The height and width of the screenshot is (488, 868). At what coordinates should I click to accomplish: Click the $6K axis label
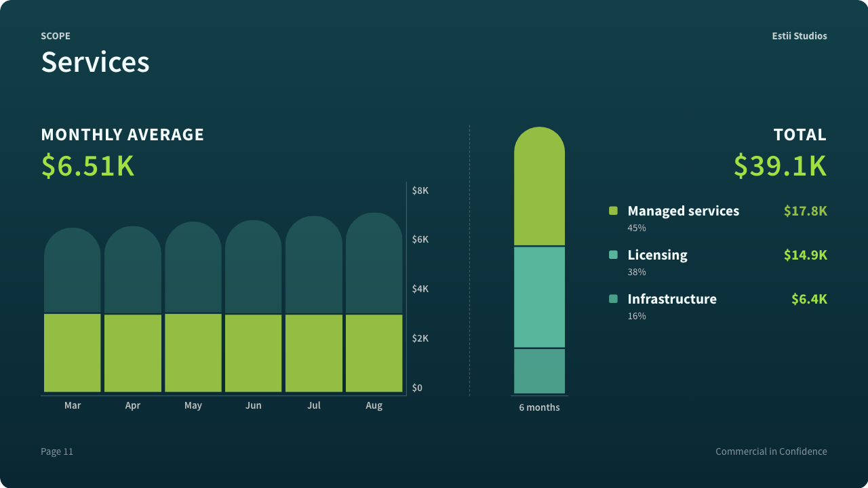coord(420,239)
